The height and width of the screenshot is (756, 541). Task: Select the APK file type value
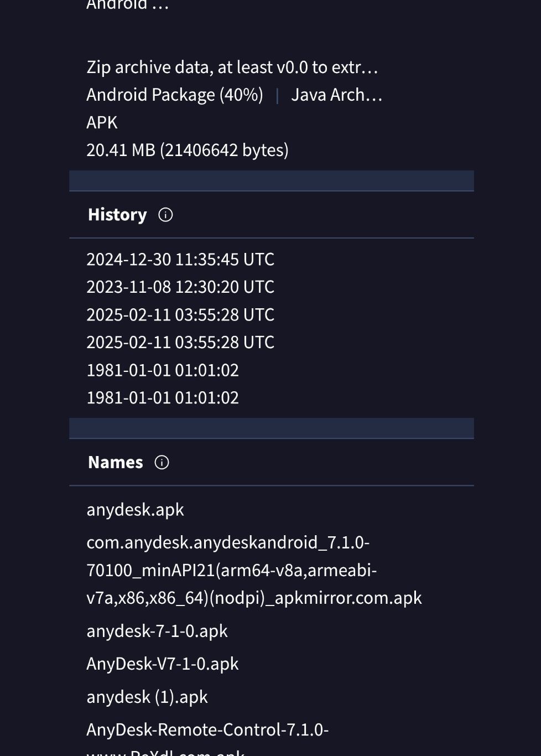point(102,122)
